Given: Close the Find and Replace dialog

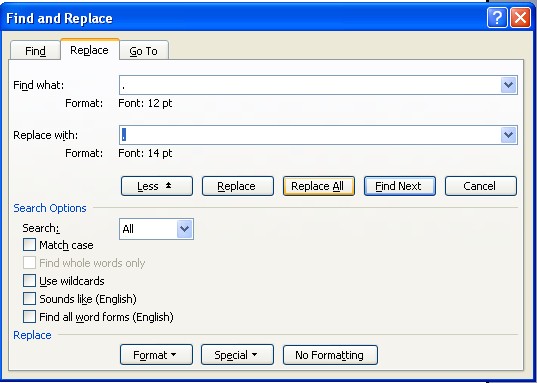Looking at the screenshot, I should click(x=520, y=18).
